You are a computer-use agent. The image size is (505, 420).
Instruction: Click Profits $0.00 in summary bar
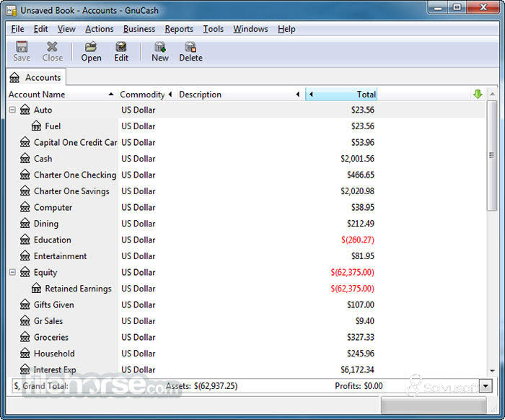click(x=359, y=385)
